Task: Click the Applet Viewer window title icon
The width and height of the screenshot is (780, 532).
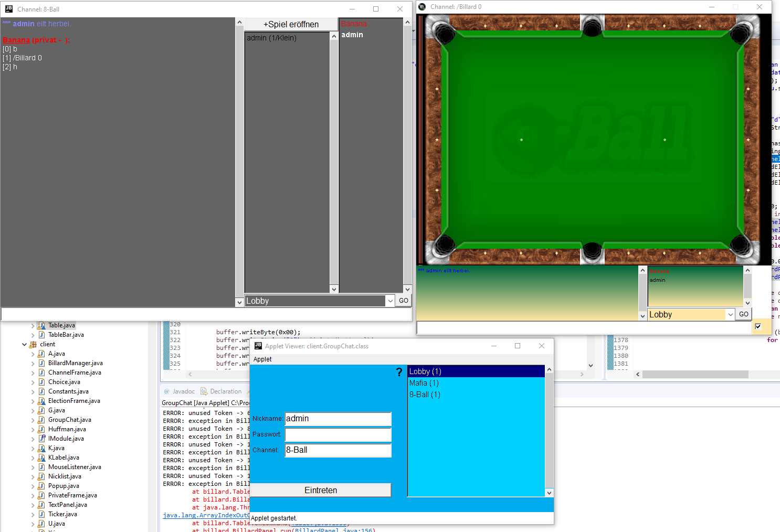Action: 258,346
